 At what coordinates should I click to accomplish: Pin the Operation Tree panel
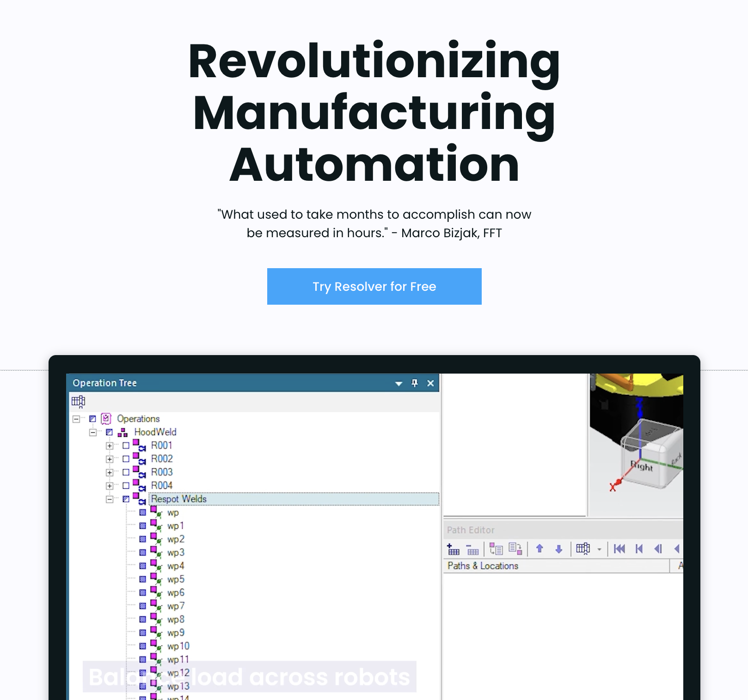pyautogui.click(x=415, y=383)
